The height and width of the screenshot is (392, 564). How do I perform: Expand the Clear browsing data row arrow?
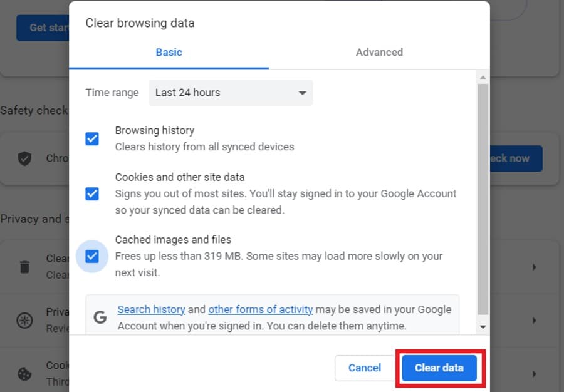[535, 267]
